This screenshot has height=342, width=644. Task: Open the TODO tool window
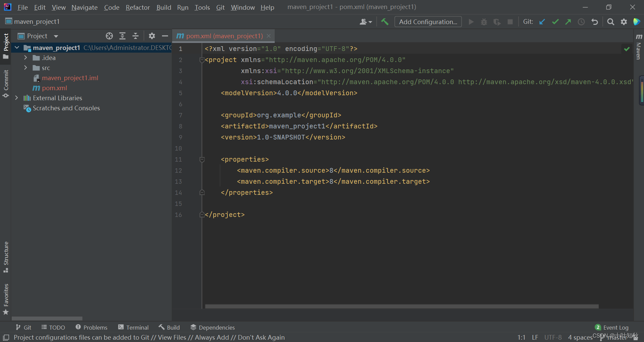(53, 327)
